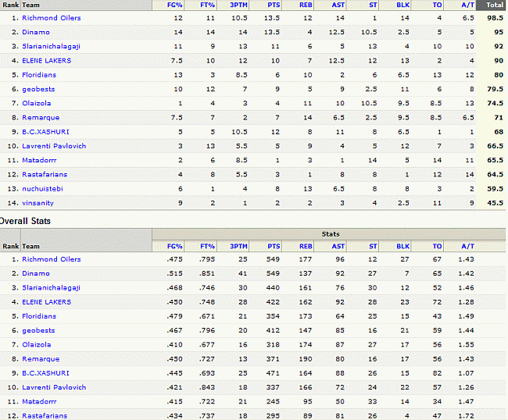Viewport: 508px width, 420px height.
Task: Open Dinamo in Overall Stats table
Action: pos(36,273)
